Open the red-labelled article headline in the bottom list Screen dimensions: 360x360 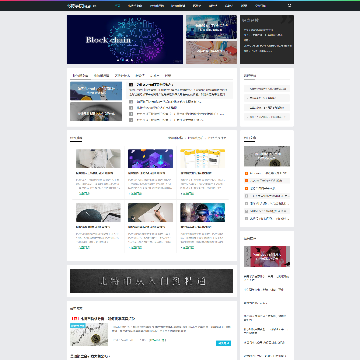103,318
